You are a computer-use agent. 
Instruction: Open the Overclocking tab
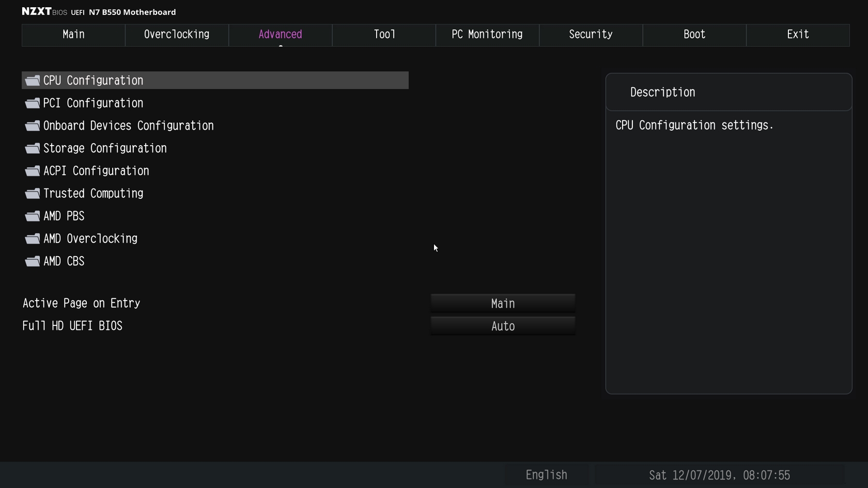pos(177,35)
